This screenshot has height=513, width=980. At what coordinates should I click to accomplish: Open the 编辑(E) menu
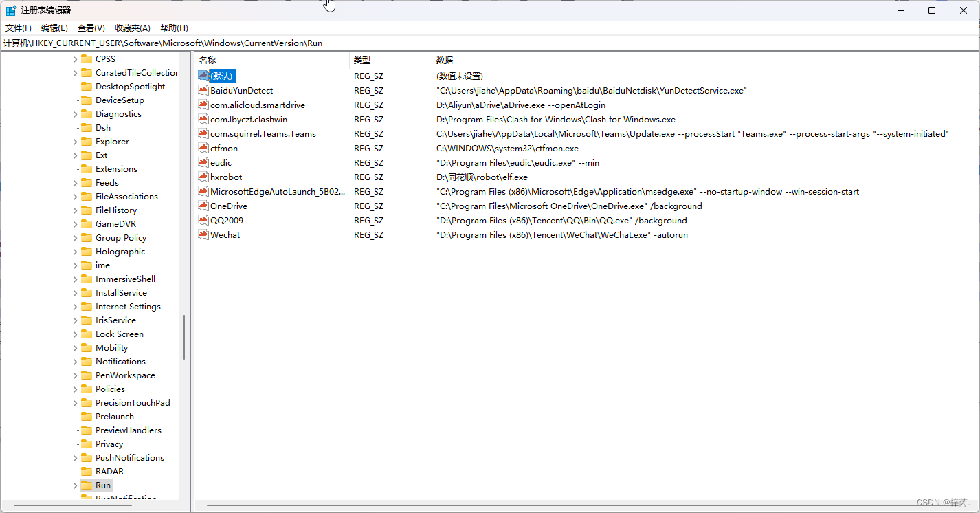coord(54,28)
